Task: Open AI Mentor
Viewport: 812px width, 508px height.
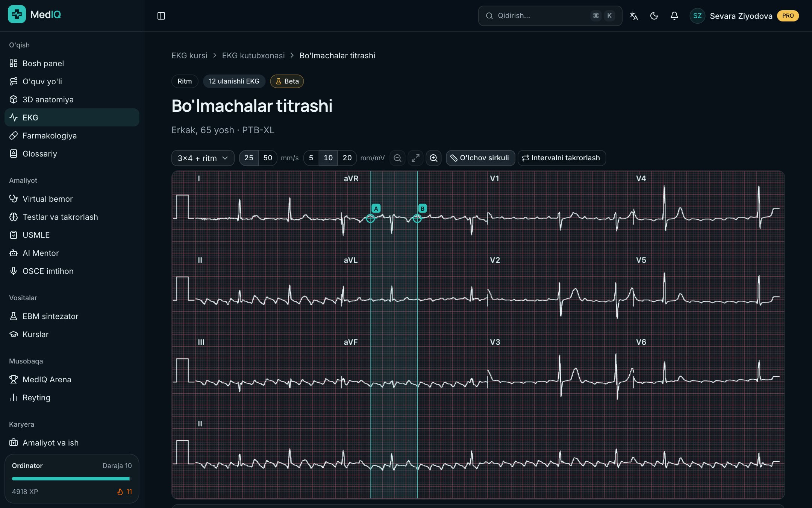Action: [72, 253]
